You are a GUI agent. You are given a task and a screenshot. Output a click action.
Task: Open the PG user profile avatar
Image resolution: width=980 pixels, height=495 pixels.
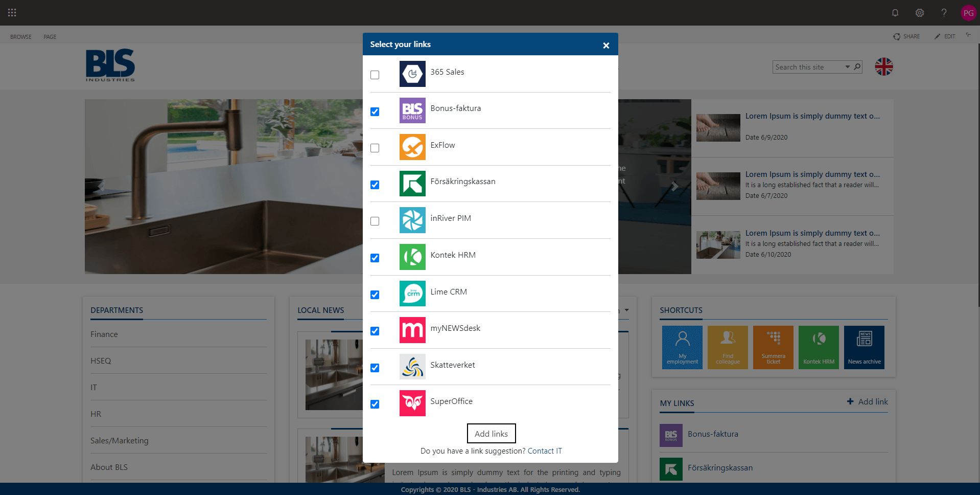point(968,13)
